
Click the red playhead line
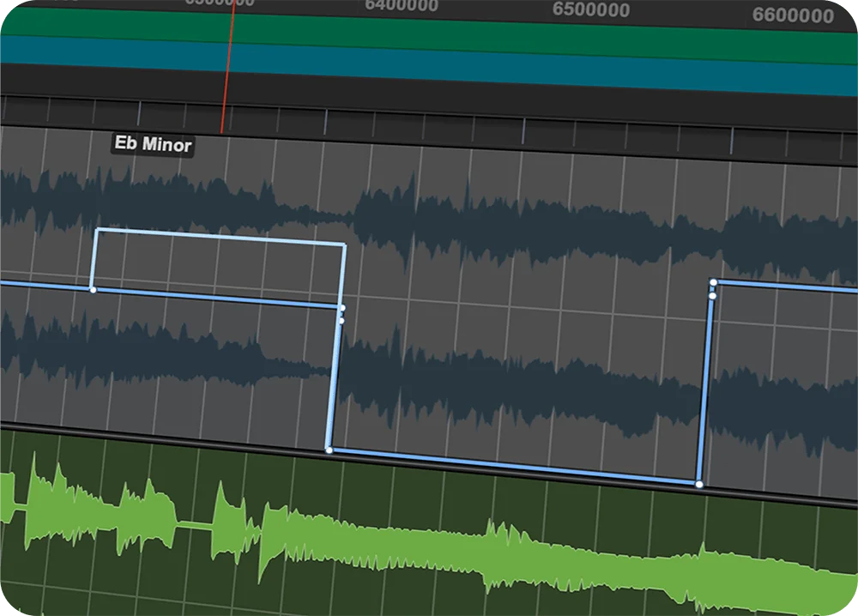pyautogui.click(x=227, y=66)
